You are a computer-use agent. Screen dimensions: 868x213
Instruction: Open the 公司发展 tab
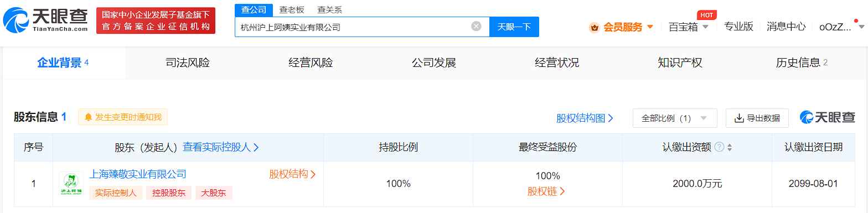(433, 63)
